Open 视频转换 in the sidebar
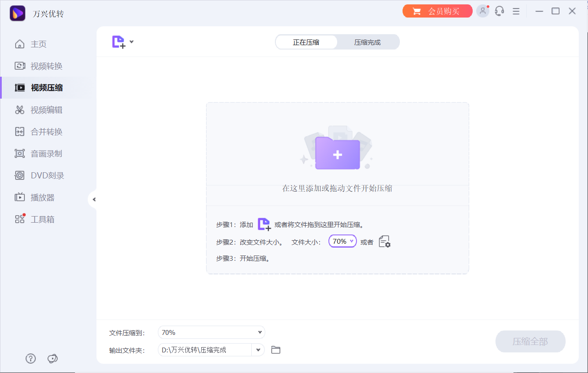Viewport: 588px width, 373px height. tap(46, 66)
